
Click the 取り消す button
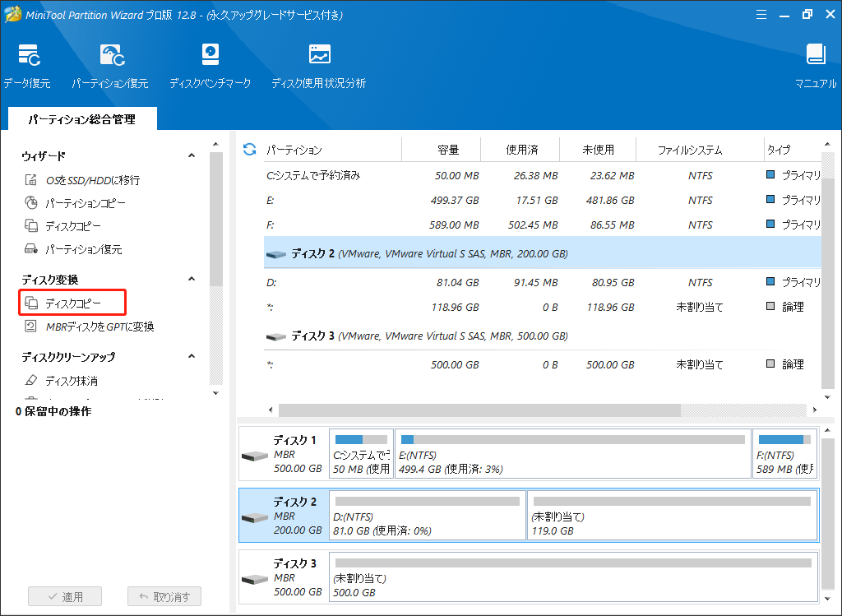[x=164, y=596]
